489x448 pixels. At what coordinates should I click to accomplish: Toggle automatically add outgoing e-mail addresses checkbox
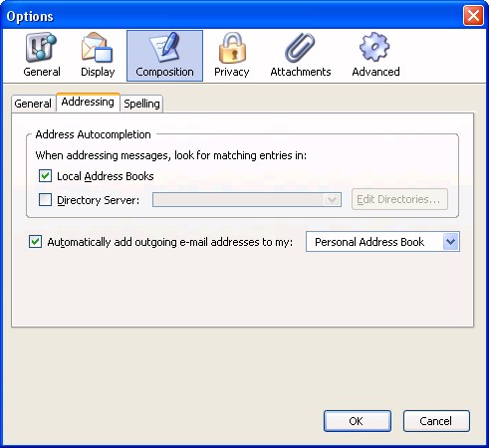pyautogui.click(x=35, y=242)
